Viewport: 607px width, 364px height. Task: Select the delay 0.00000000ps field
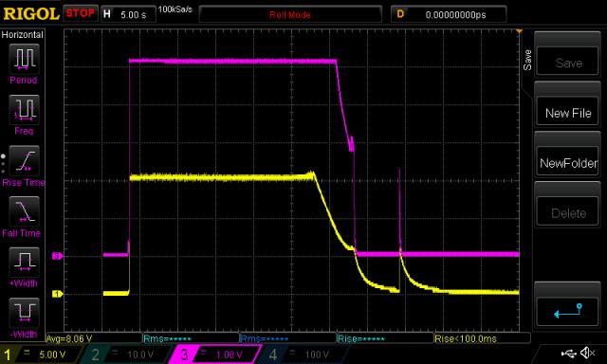click(449, 14)
